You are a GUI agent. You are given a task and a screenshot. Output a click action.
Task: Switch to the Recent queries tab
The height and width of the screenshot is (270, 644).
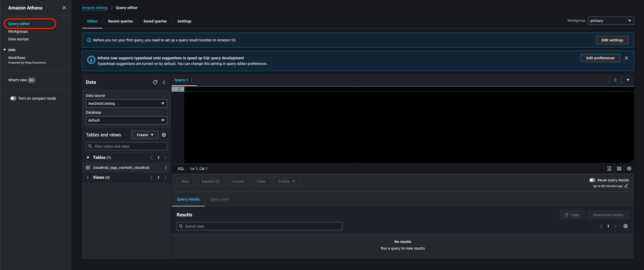[120, 21]
